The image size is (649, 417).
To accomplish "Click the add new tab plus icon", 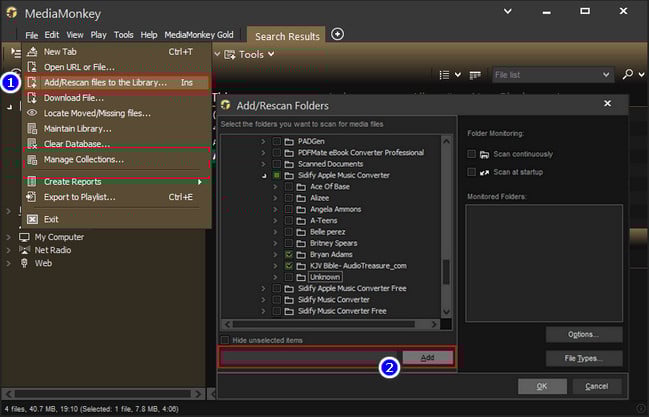I will (x=337, y=34).
